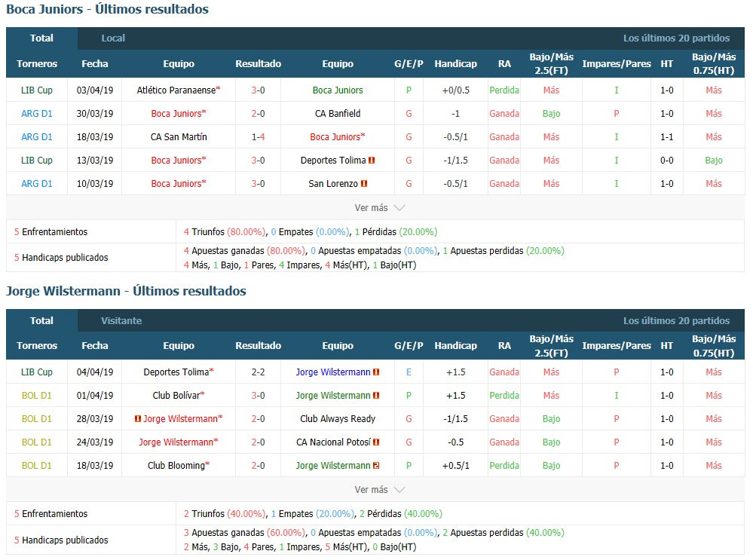
Task: Open the Club Bolívar team link
Action: [176, 395]
